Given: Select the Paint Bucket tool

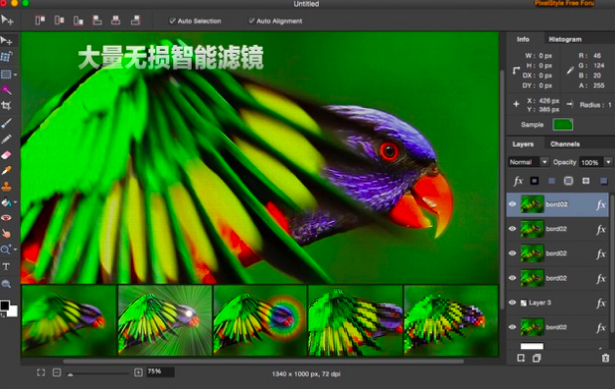Looking at the screenshot, I should pos(6,202).
